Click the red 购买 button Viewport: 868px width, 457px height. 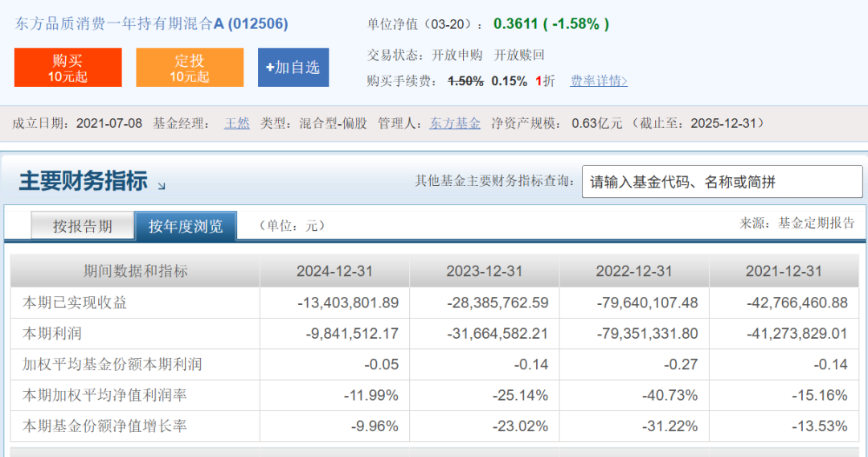coord(68,68)
